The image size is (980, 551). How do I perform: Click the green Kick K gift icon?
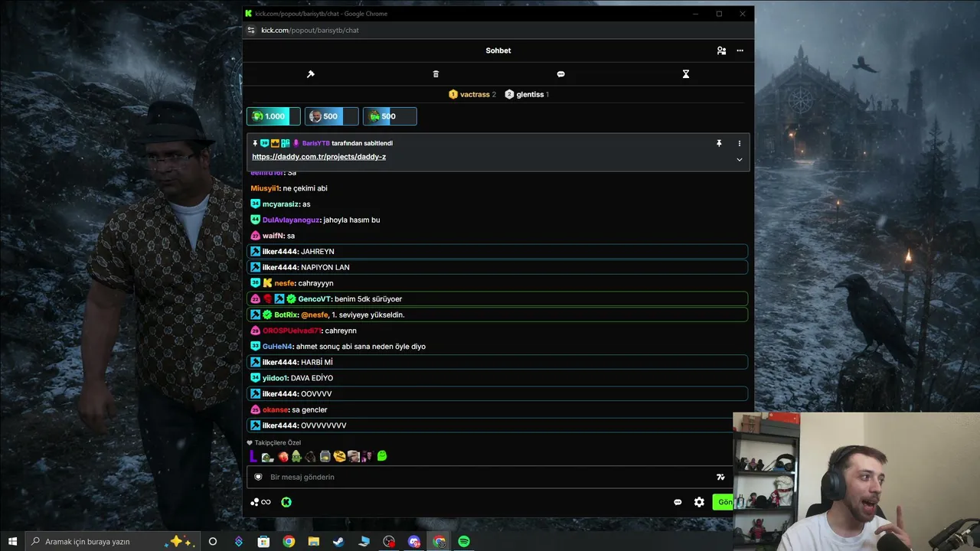pyautogui.click(x=286, y=502)
